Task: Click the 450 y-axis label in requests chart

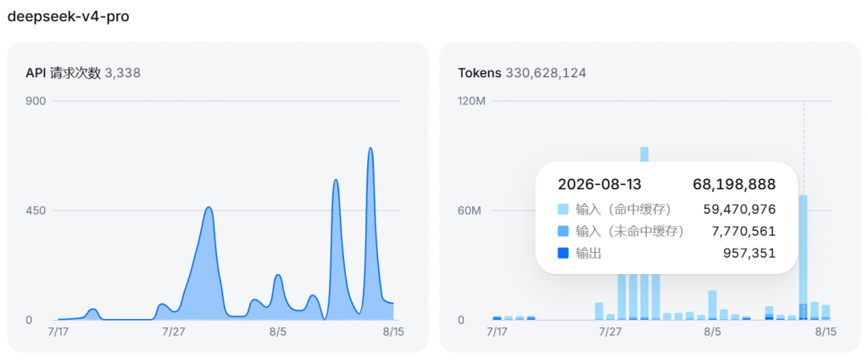Action: (36, 210)
